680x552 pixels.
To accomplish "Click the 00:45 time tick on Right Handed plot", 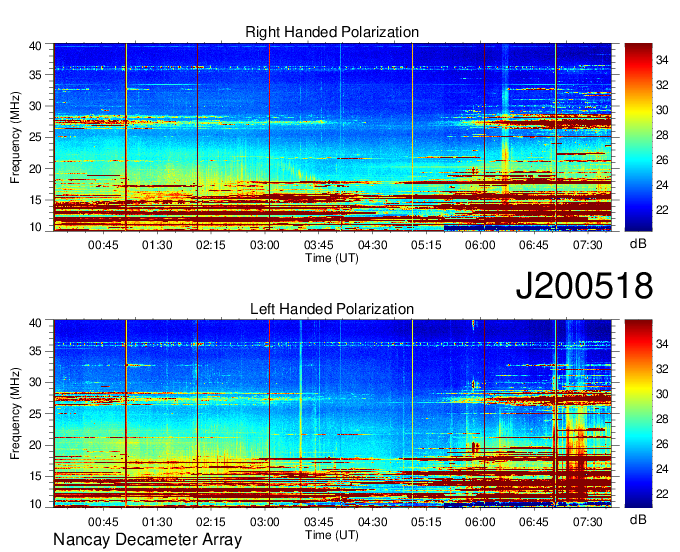I will (103, 245).
